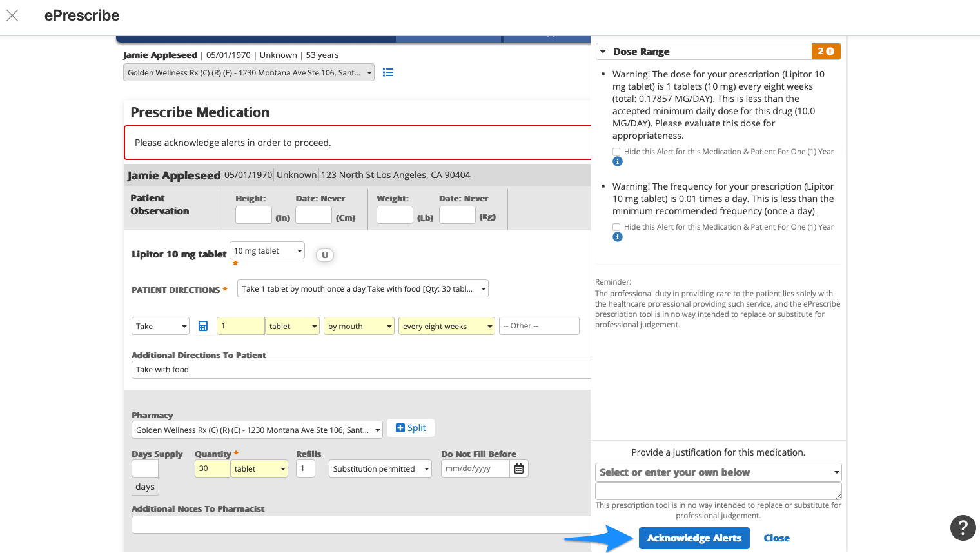Image resolution: width=980 pixels, height=553 pixels.
Task: Open the Patient Directions sig dropdown
Action: [x=363, y=288]
